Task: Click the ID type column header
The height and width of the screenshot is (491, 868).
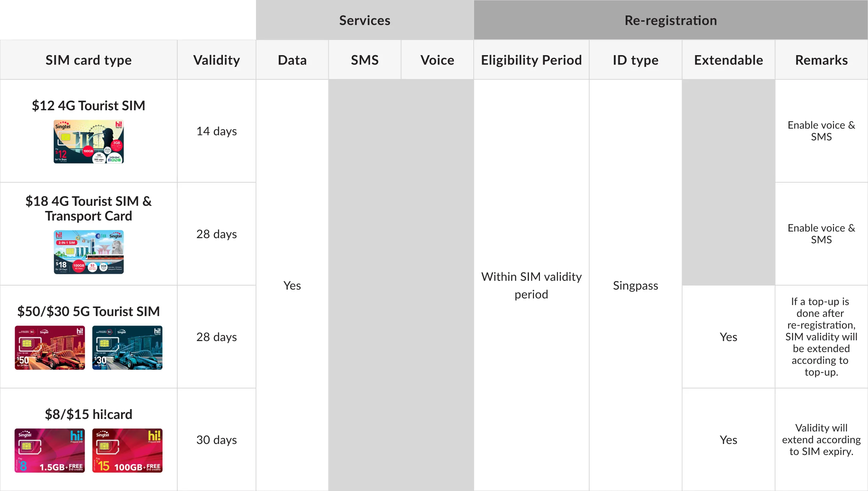Action: 636,60
